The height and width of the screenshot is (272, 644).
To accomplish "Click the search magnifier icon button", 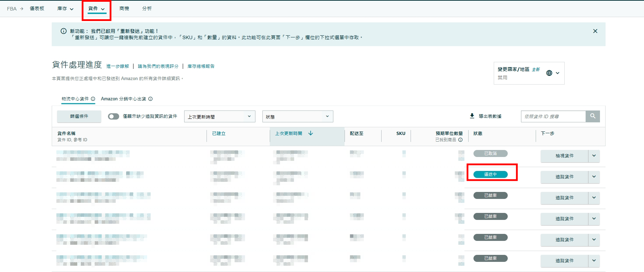I will (x=593, y=116).
